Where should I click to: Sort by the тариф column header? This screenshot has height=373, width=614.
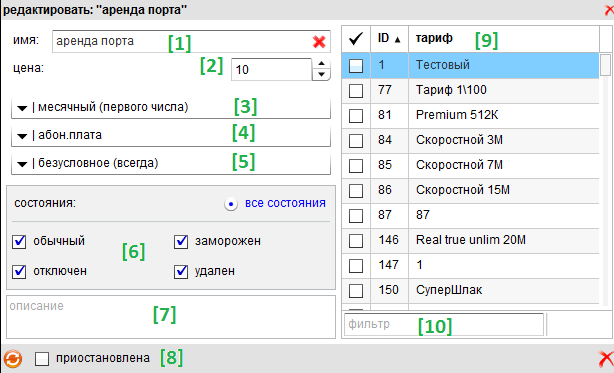pyautogui.click(x=504, y=38)
